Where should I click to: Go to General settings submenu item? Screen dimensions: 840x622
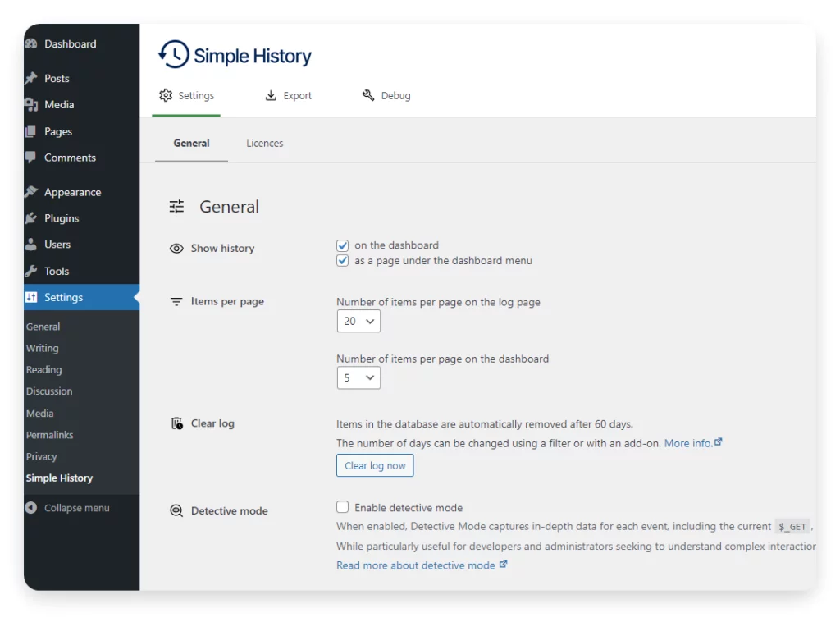[43, 327]
